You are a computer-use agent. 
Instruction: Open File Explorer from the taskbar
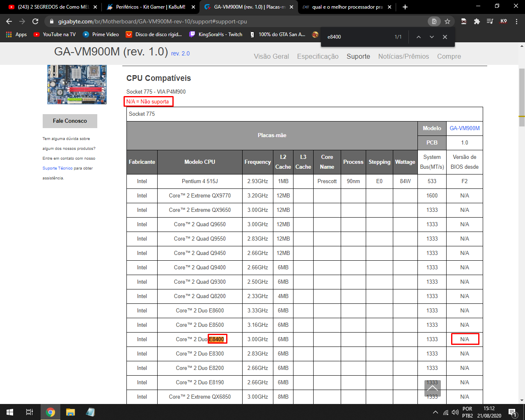click(x=71, y=412)
